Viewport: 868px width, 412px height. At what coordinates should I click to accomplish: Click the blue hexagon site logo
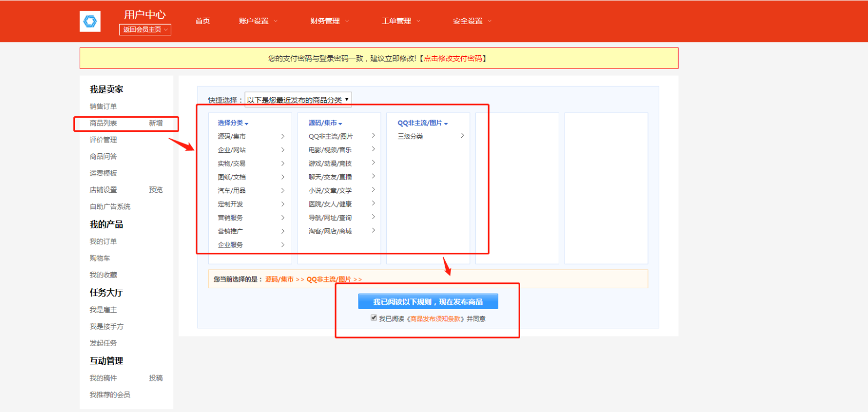coord(90,21)
